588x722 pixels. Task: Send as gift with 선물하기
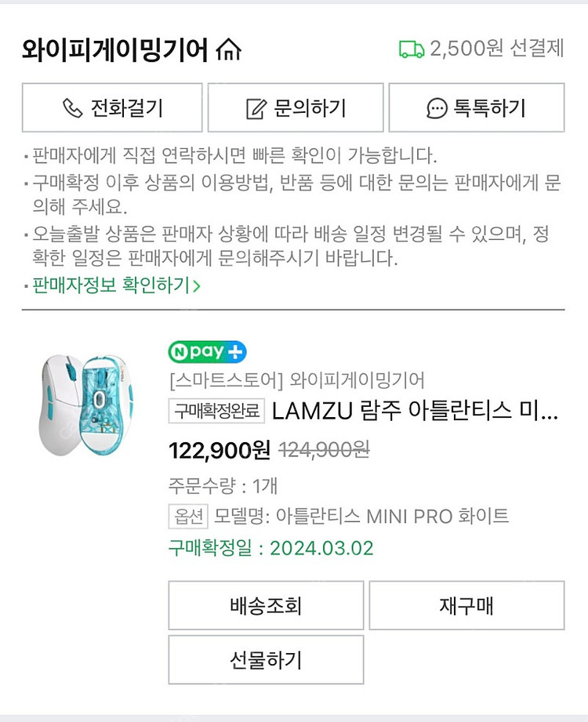[266, 659]
